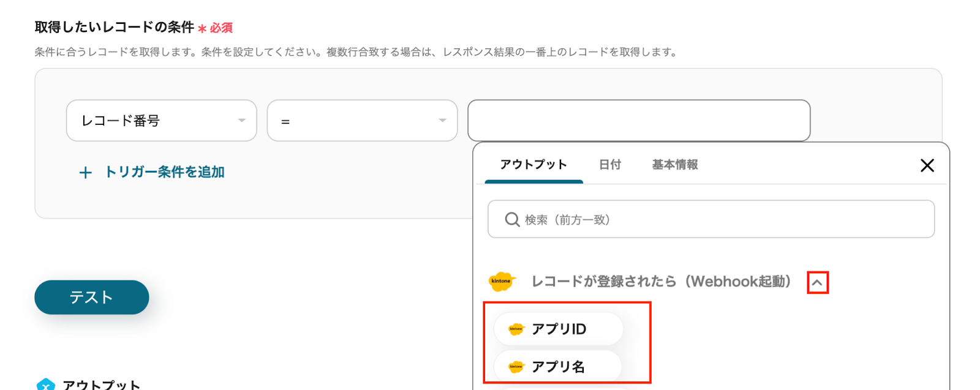Click the kintone logo beside レコードが登録されたら
The width and height of the screenshot is (980, 390).
point(502,282)
